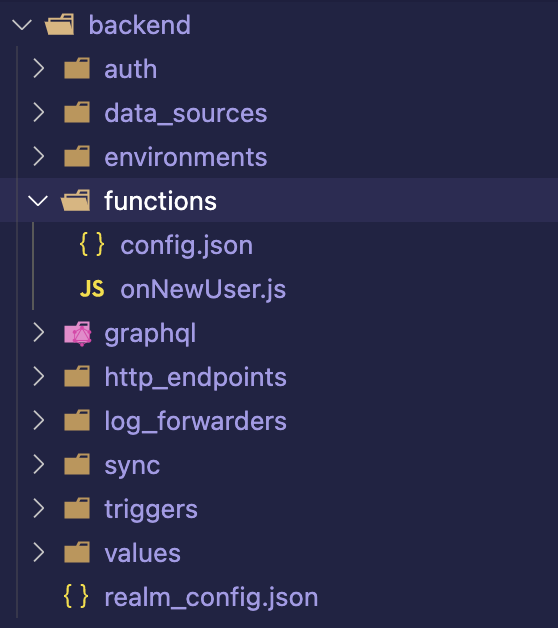Expand the log_forwarders folder chevron
Viewport: 558px width, 628px height.
click(x=38, y=421)
